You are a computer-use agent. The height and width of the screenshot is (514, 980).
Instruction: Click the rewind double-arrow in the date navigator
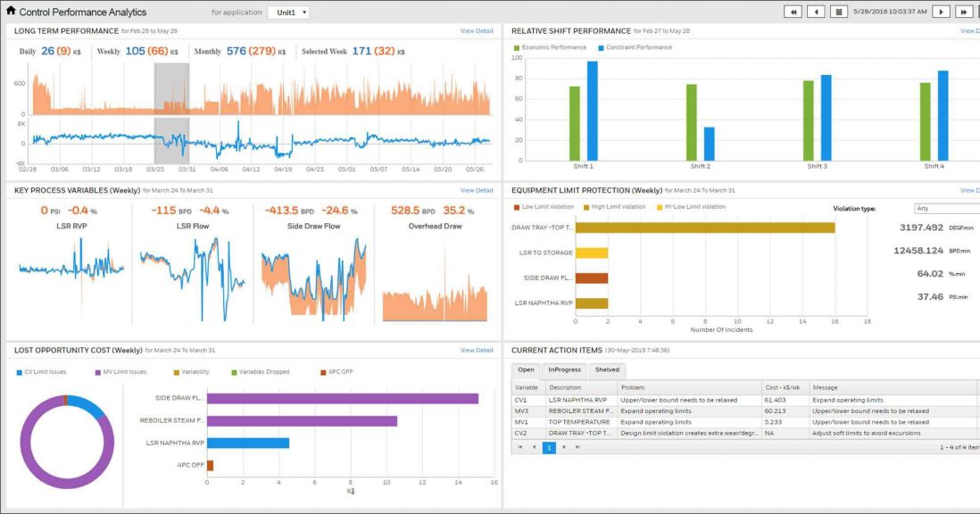tap(794, 11)
